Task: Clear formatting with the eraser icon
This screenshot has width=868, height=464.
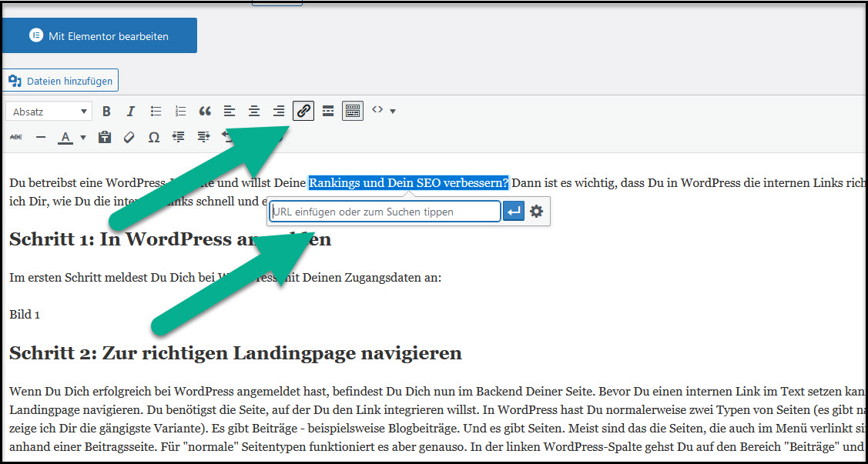Action: pyautogui.click(x=129, y=137)
